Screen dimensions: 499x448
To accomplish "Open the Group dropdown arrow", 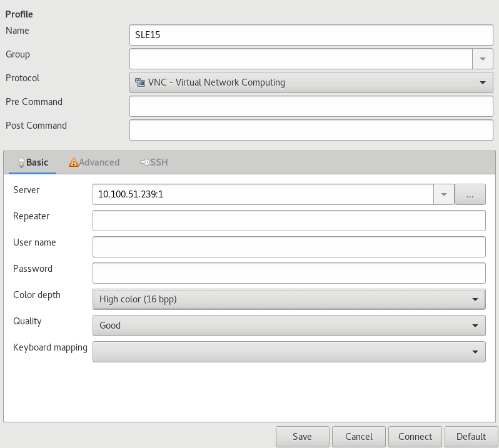I will pos(482,59).
